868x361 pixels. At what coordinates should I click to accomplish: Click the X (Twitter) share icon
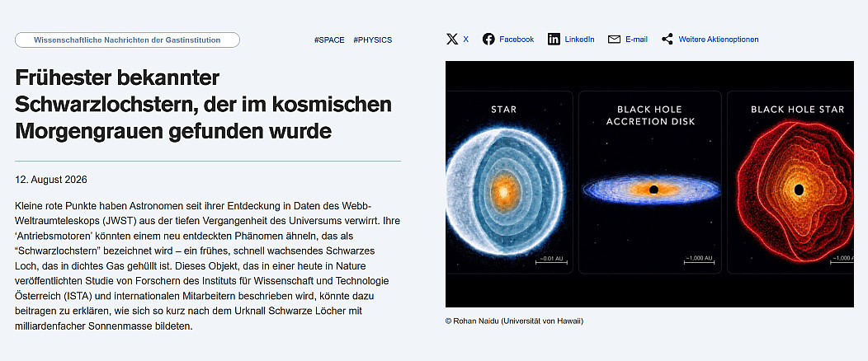452,40
